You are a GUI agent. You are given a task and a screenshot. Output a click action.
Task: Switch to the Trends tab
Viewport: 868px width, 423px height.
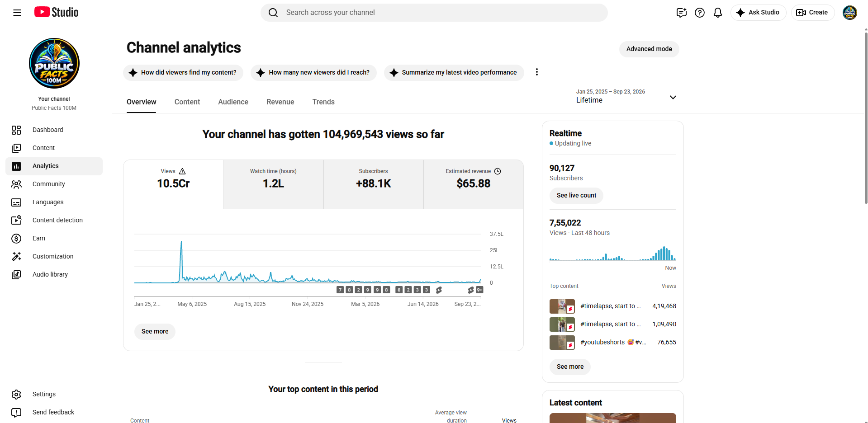pyautogui.click(x=323, y=102)
